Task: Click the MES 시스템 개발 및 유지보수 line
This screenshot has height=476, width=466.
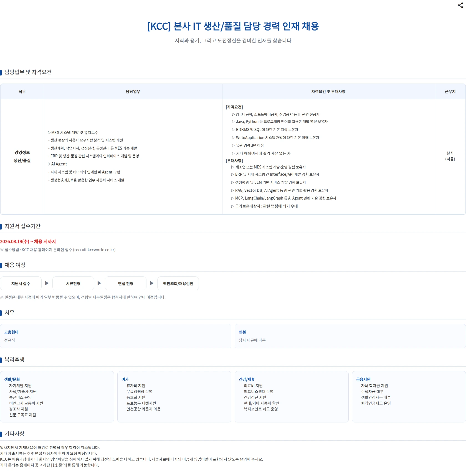Action: point(73,133)
